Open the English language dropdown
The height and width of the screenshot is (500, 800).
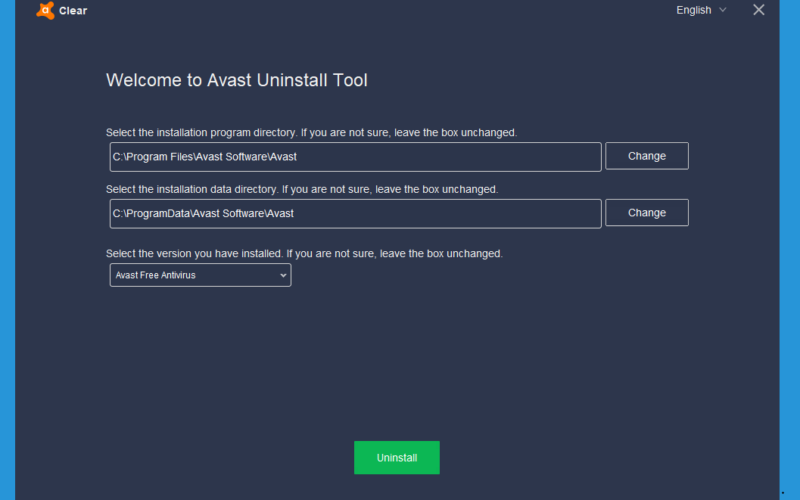[701, 10]
